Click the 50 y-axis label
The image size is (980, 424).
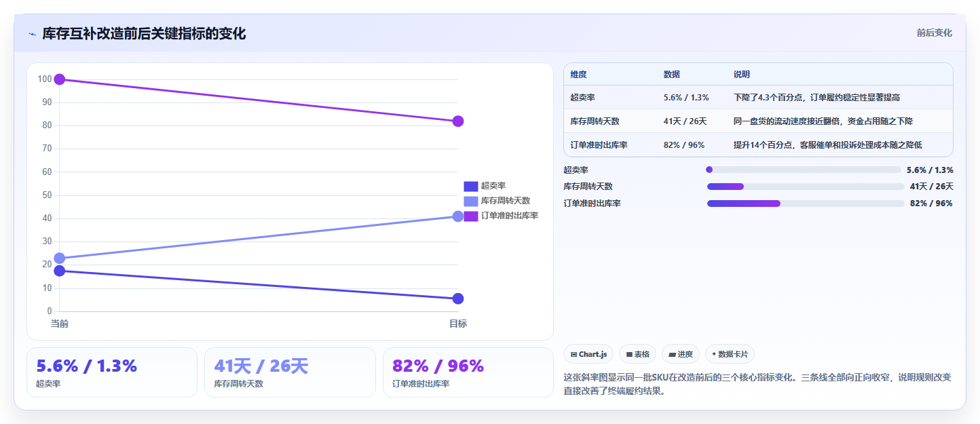[x=47, y=195]
